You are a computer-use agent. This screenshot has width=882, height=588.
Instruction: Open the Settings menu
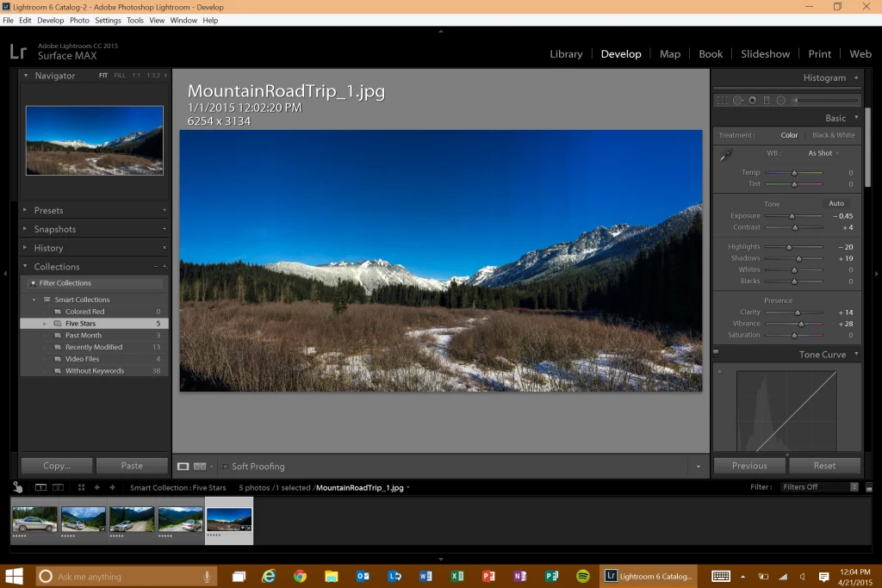coord(108,21)
